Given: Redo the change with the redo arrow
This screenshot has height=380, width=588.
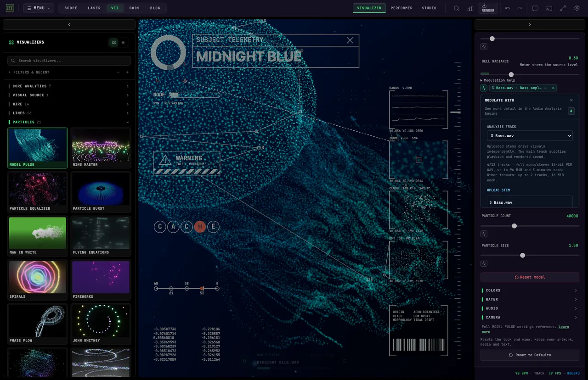Looking at the screenshot, I should tap(520, 8).
